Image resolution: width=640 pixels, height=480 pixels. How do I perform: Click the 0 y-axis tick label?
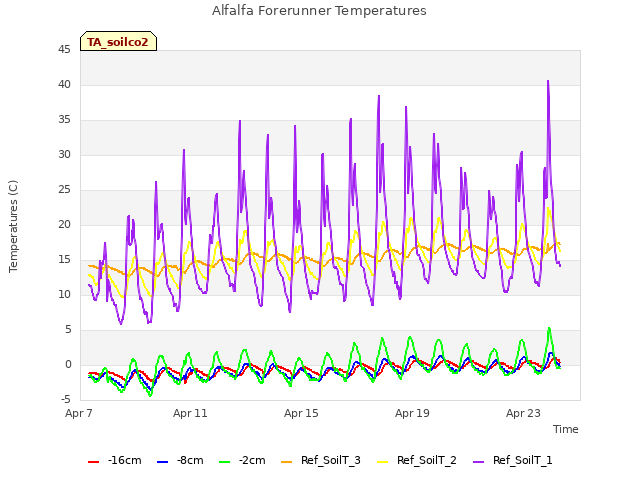coord(68,364)
